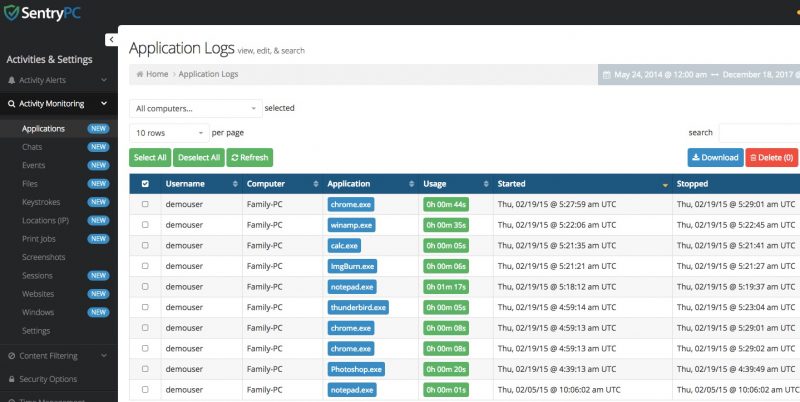
Task: Expand the Content Filtering section chevron
Action: [x=104, y=356]
